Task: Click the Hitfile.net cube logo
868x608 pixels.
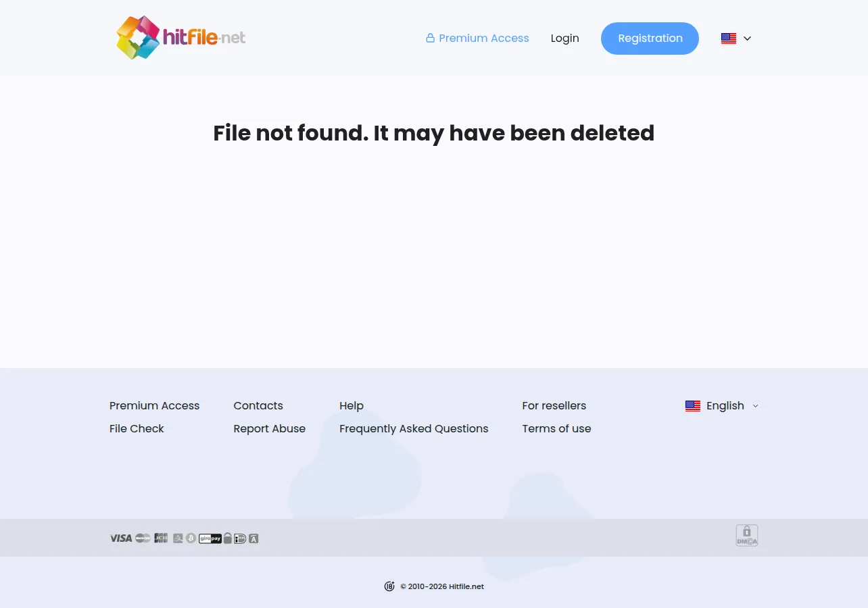Action: pyautogui.click(x=138, y=38)
